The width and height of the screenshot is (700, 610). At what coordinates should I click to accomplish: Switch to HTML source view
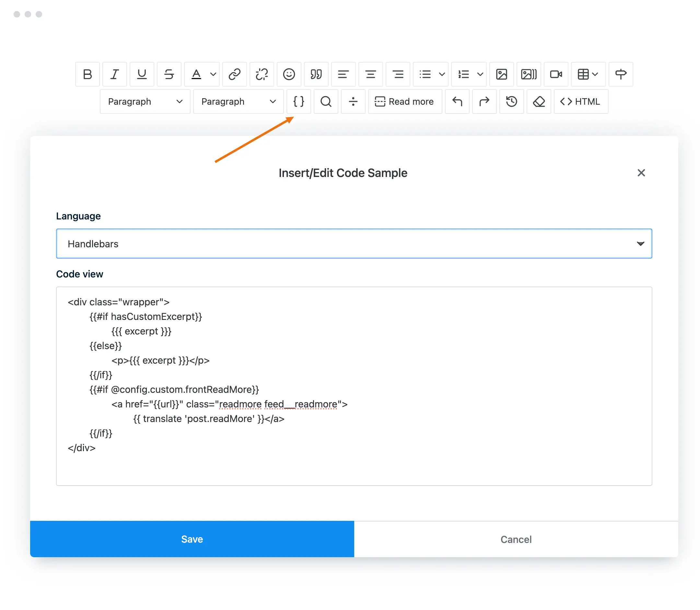[x=581, y=101]
